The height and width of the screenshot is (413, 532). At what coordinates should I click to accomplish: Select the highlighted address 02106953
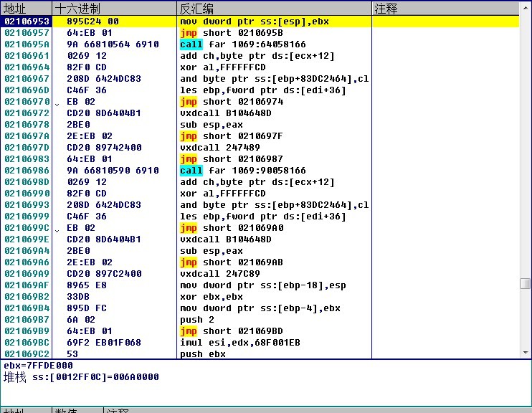27,22
